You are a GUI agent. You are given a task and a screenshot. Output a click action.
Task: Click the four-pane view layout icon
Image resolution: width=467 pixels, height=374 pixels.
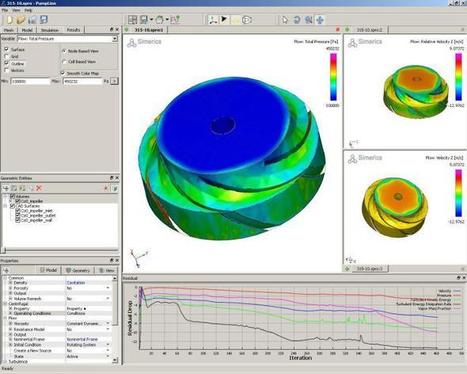tap(132, 20)
